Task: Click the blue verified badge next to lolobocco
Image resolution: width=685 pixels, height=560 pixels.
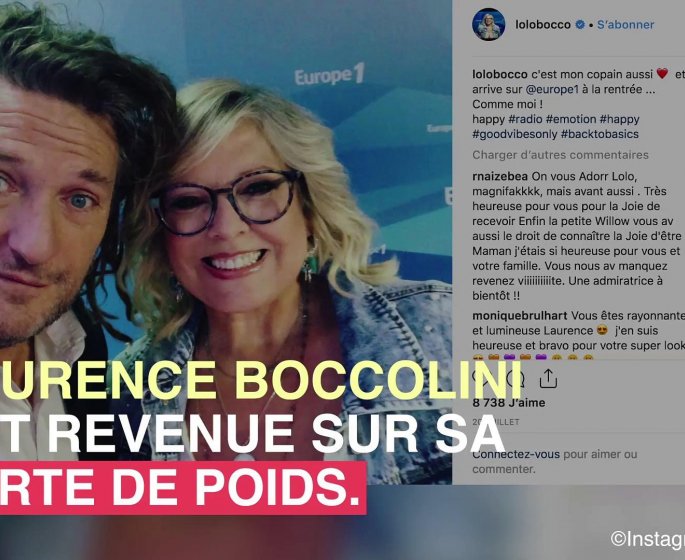Action: click(x=580, y=25)
